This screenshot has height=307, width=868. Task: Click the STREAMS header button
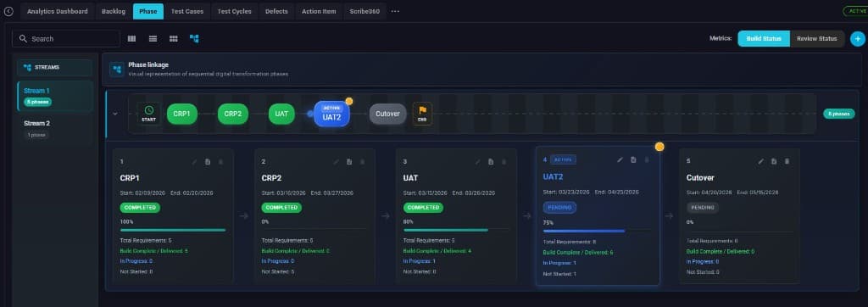tap(55, 68)
